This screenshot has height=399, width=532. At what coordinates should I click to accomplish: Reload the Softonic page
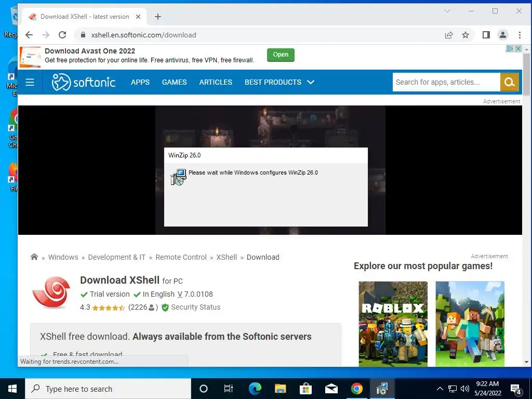click(62, 35)
